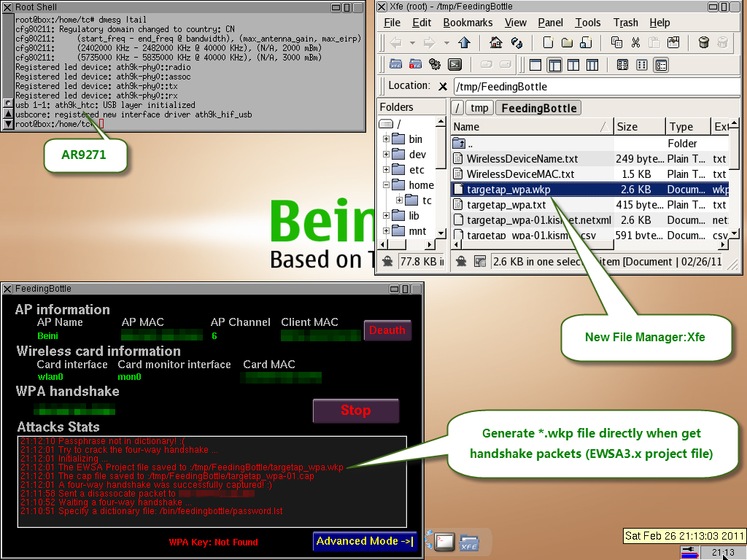Select the targetap_wpa.txt file

click(x=506, y=205)
